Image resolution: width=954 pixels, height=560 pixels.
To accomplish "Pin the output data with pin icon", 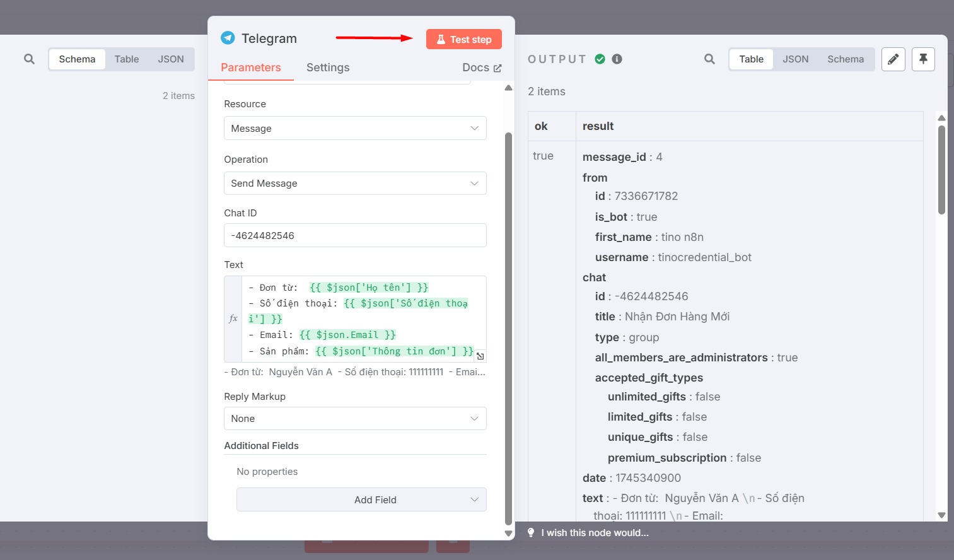I will coord(923,59).
